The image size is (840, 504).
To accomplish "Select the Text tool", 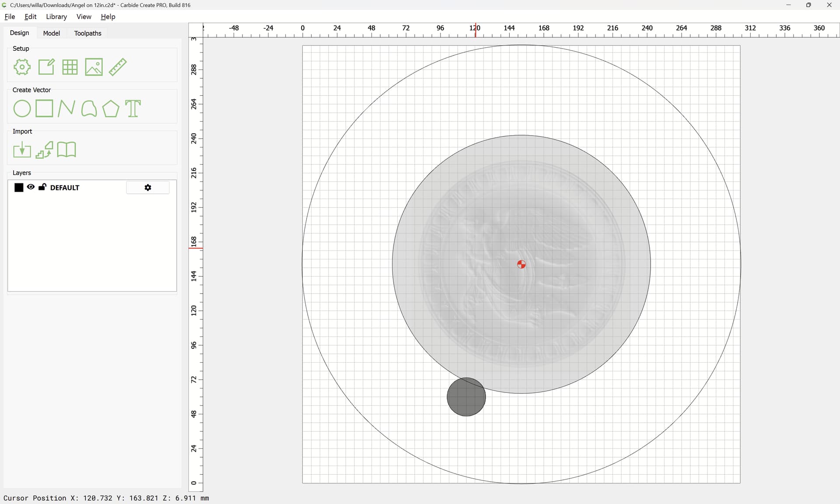I will [x=133, y=108].
